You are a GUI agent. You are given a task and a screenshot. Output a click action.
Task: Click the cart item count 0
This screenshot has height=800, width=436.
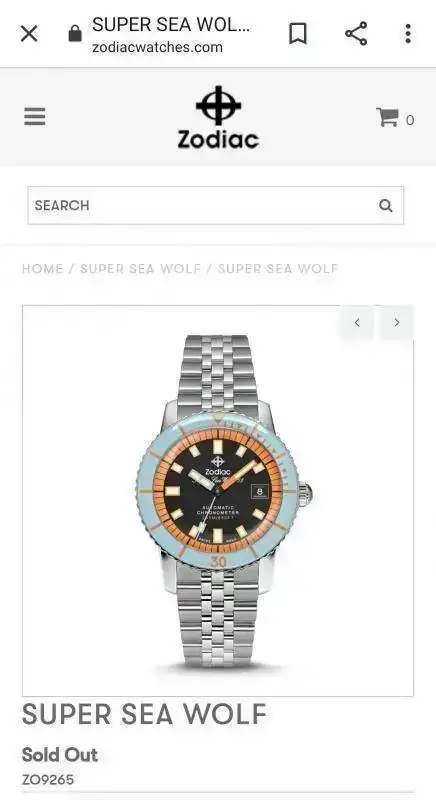(410, 120)
